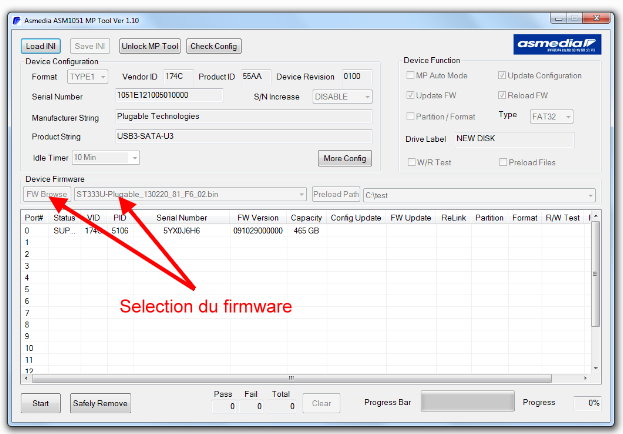The image size is (623, 434).
Task: Click the Product String field
Action: point(244,136)
